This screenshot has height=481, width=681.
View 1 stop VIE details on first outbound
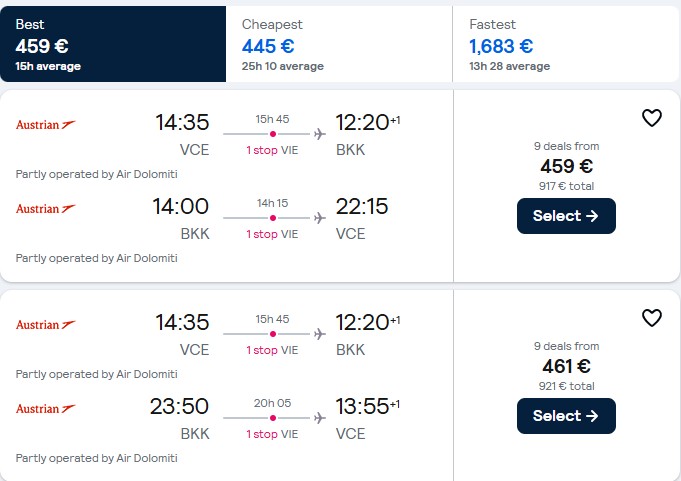[x=272, y=150]
